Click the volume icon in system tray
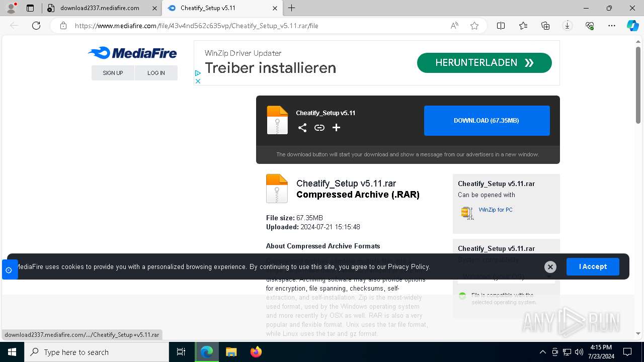 (579, 352)
